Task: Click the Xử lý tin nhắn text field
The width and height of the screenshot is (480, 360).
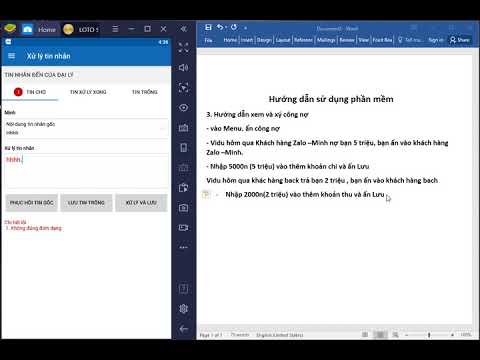Action: [86, 171]
